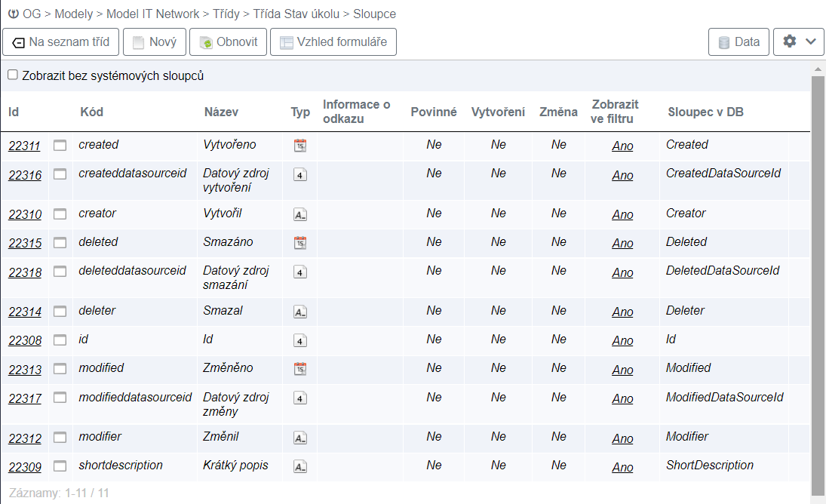The image size is (826, 504).
Task: Open the gear settings dropdown
Action: [798, 42]
